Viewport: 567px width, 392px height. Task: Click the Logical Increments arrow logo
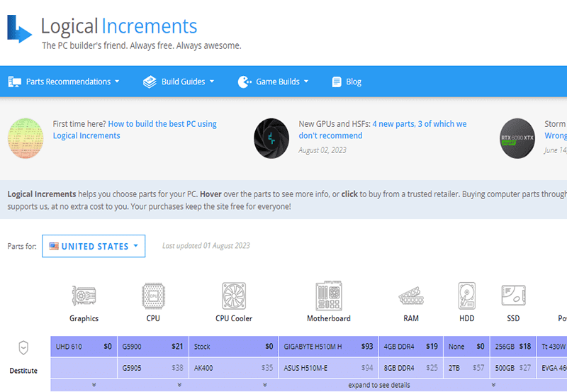20,28
